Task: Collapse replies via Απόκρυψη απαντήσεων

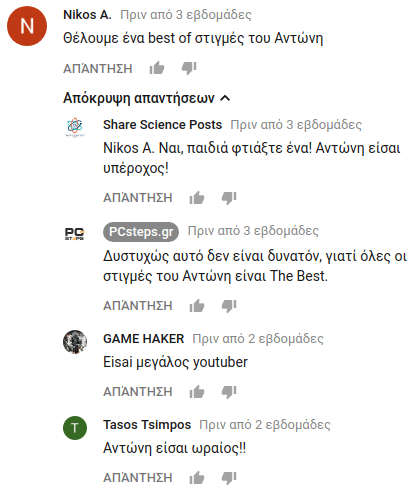Action: pos(147,98)
